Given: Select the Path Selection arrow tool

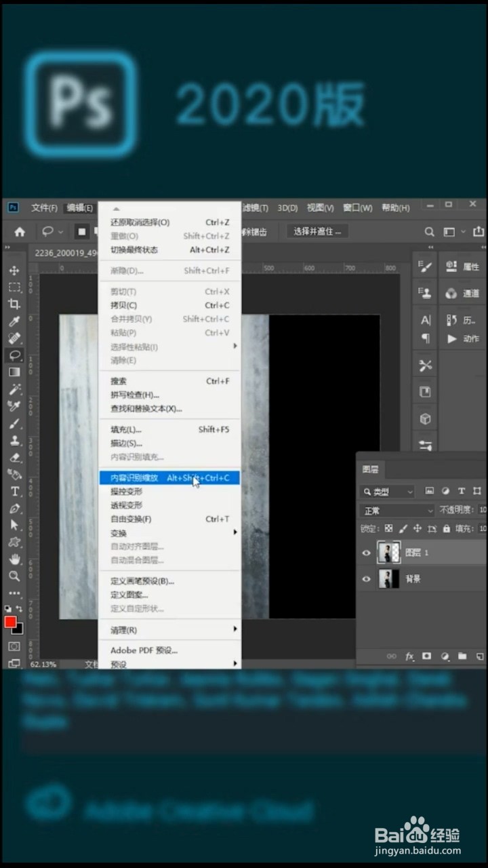Looking at the screenshot, I should click(14, 525).
